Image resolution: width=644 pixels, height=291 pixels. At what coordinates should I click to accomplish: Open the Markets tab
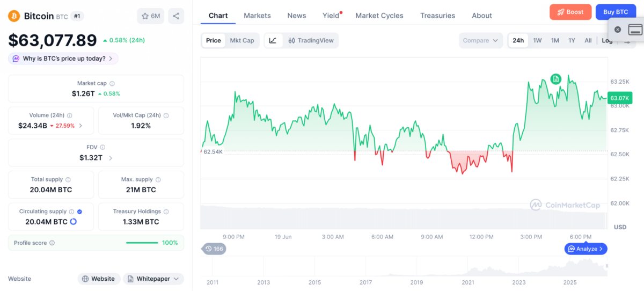click(257, 16)
